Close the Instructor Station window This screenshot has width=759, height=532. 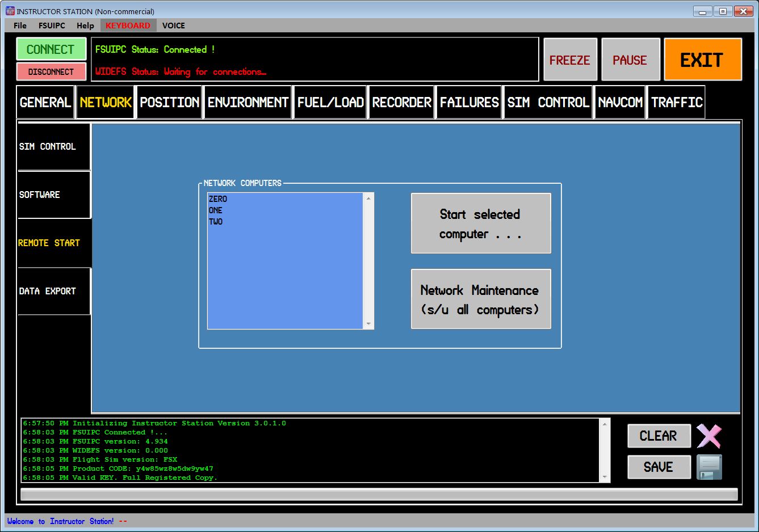point(743,11)
